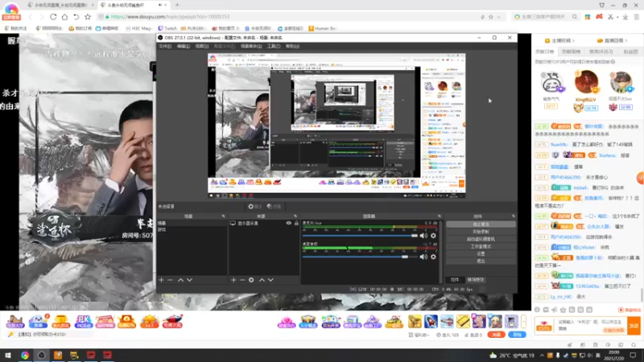Go back in the browser
Image resolution: width=644 pixels, height=362 pixels.
tap(31, 17)
